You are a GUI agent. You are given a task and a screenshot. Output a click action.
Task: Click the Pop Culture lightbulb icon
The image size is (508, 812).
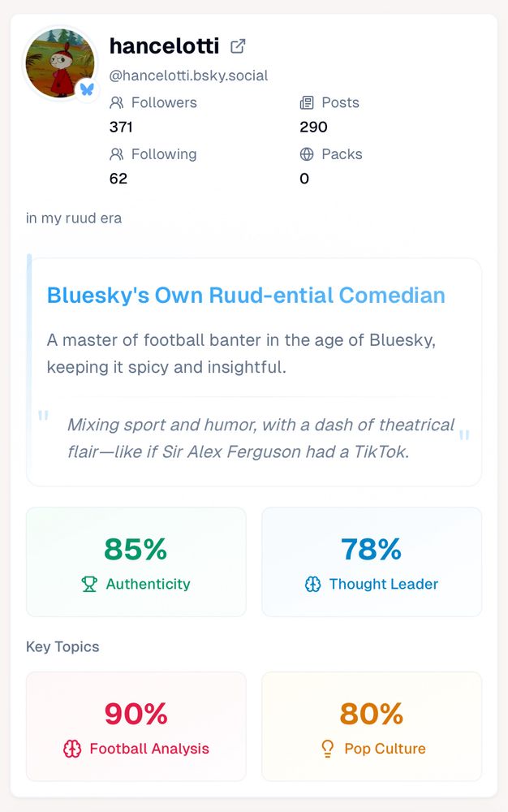click(328, 749)
